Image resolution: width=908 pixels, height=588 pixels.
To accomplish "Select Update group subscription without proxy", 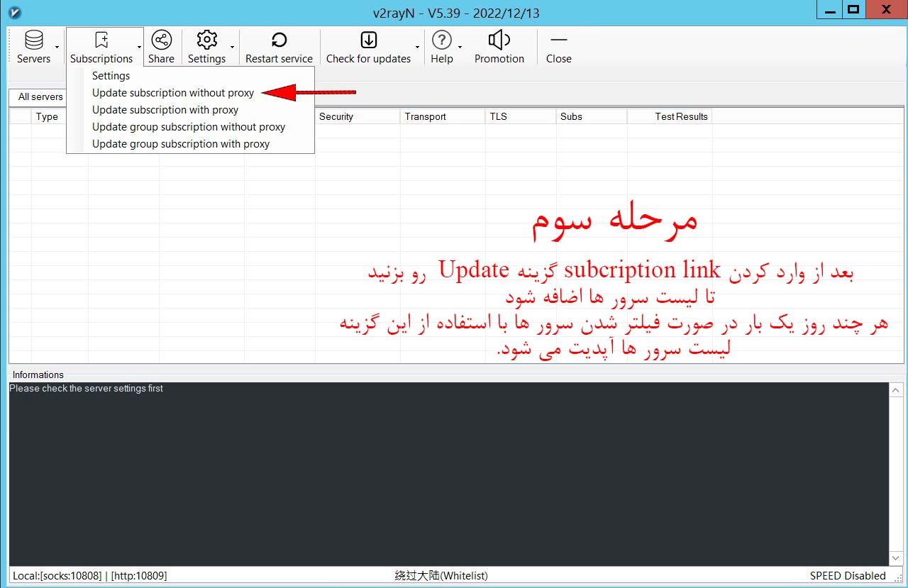I will tap(190, 127).
